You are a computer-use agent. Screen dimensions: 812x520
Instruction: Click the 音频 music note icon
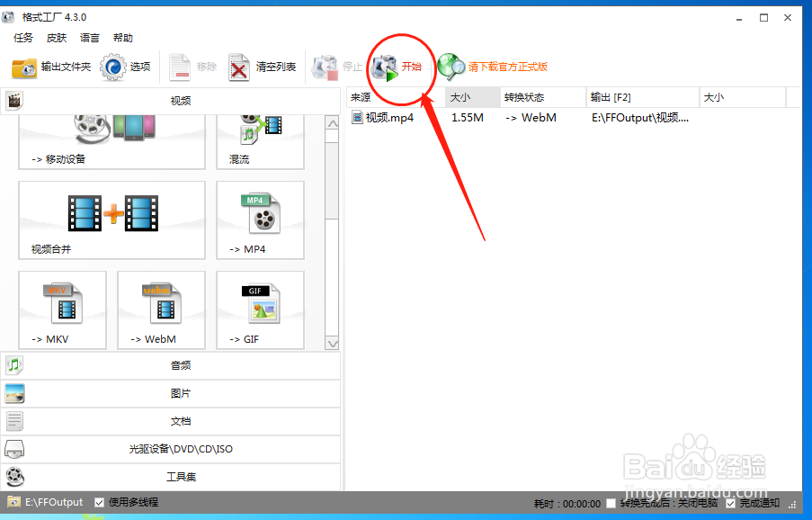point(14,365)
